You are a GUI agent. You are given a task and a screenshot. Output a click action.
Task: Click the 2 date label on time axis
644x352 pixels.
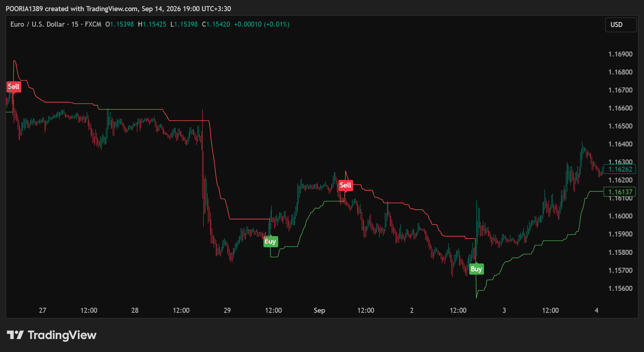tap(412, 310)
